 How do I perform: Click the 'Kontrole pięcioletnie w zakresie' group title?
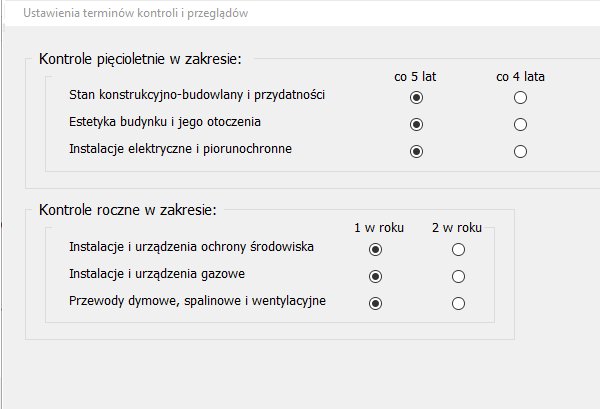click(x=140, y=60)
